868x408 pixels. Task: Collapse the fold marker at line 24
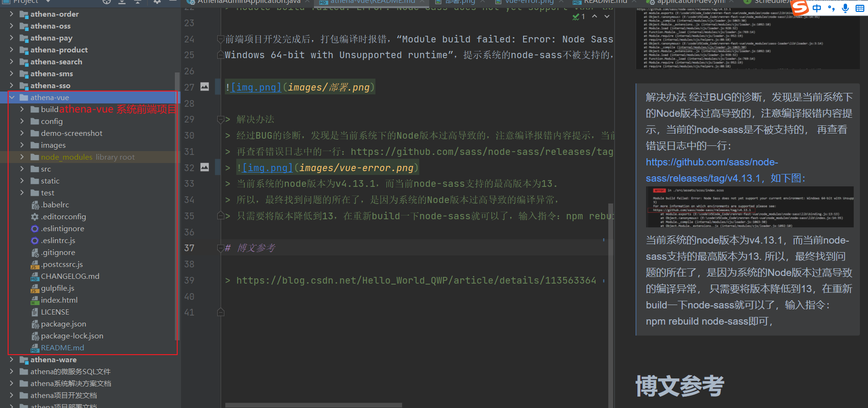point(221,39)
